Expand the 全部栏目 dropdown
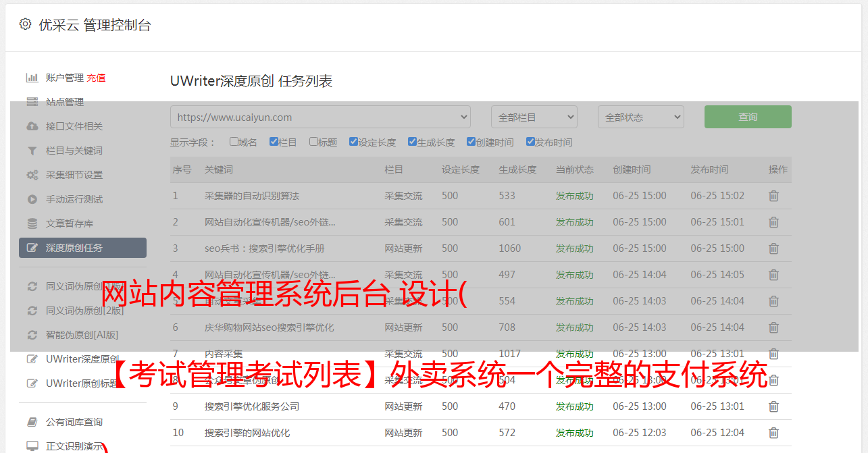 click(534, 117)
